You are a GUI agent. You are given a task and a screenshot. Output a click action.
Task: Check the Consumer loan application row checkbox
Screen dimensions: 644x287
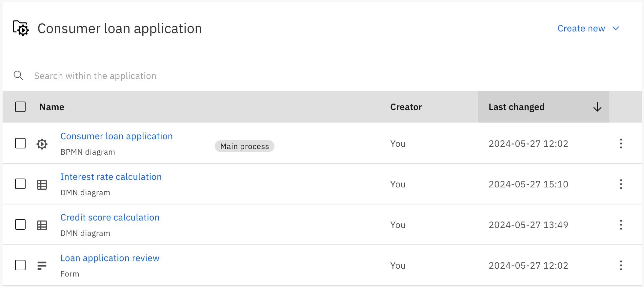point(20,143)
